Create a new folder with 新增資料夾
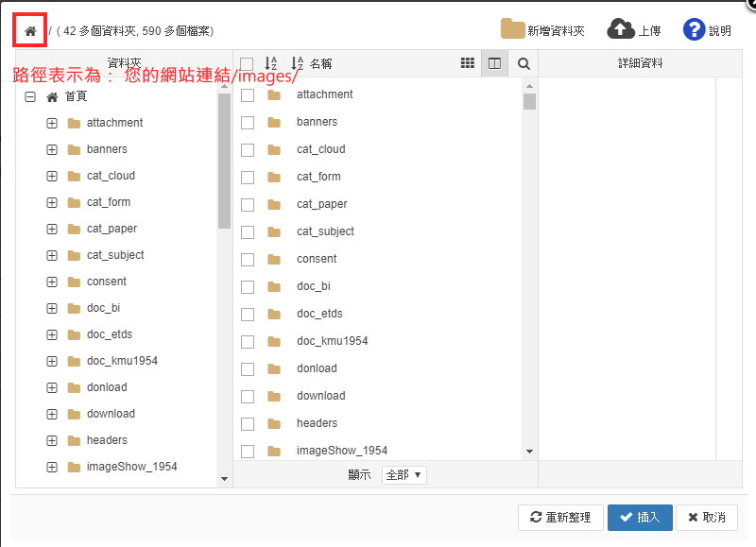Image resolution: width=756 pixels, height=547 pixels. coord(542,30)
